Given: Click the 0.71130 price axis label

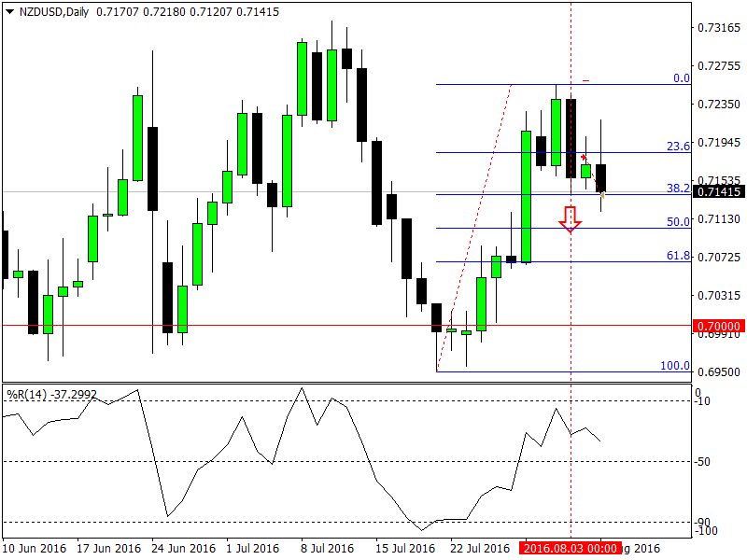Looking at the screenshot, I should pyautogui.click(x=719, y=219).
